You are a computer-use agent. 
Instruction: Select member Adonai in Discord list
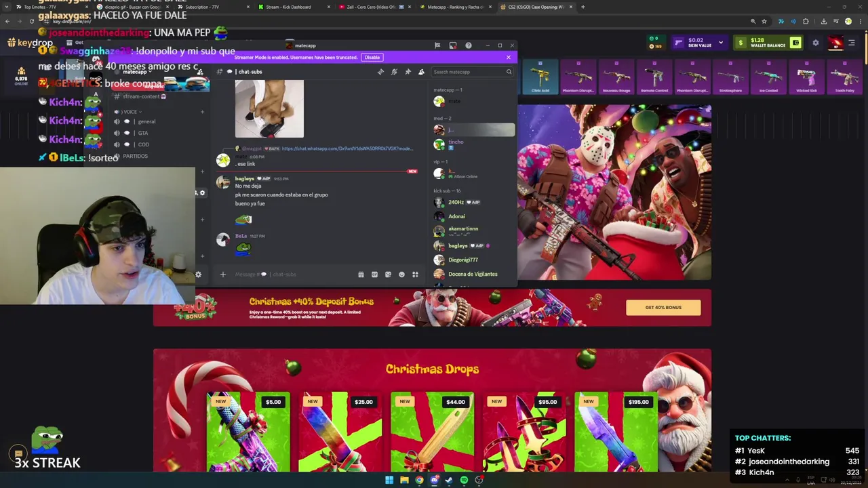[x=473, y=216]
